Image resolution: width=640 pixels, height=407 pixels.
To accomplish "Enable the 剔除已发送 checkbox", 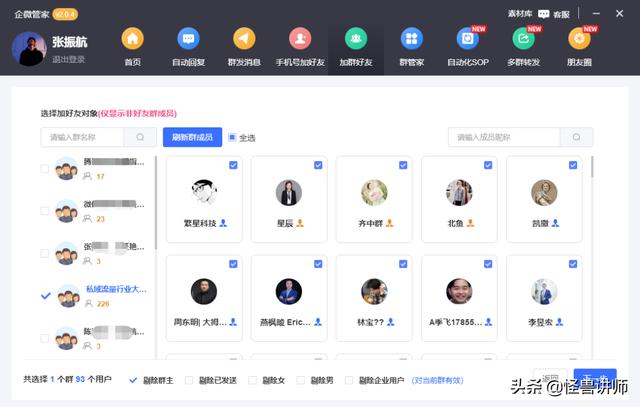I will coord(189,380).
